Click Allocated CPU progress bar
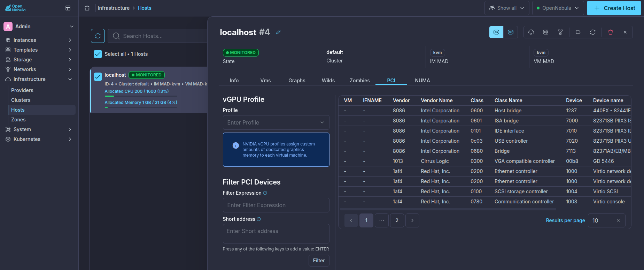Viewport: 644px width, 270px height. pyautogui.click(x=141, y=96)
